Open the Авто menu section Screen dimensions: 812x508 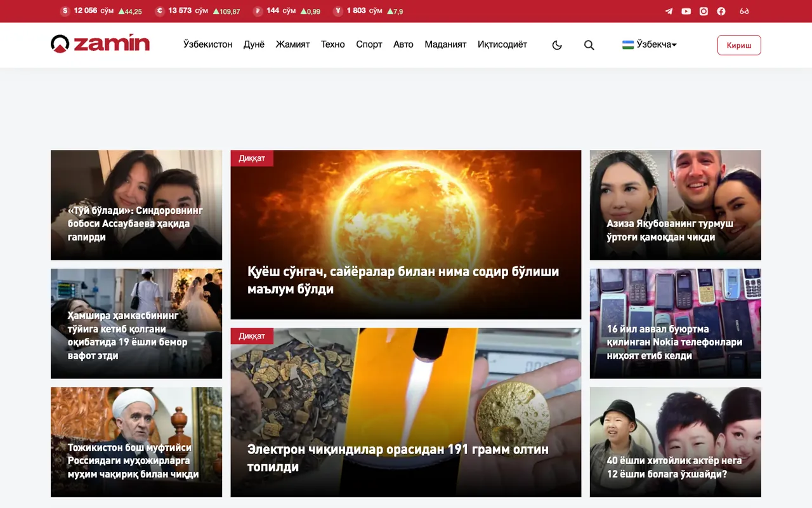403,44
